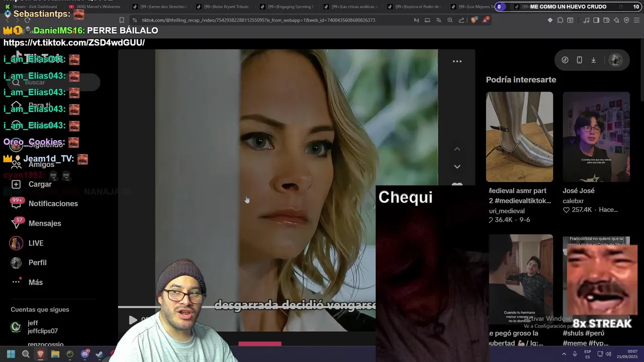Viewport: 644px width, 362px height.
Task: Go to the next video with the down chevron
Action: (x=457, y=166)
